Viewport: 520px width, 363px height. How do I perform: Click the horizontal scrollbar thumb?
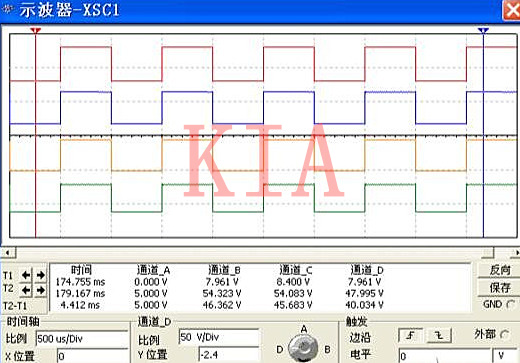click(x=488, y=253)
